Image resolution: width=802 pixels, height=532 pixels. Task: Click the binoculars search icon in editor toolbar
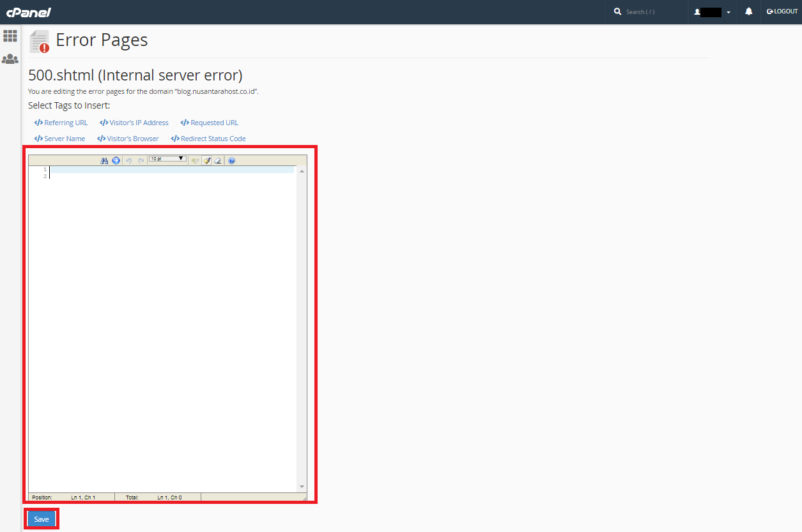pyautogui.click(x=104, y=161)
